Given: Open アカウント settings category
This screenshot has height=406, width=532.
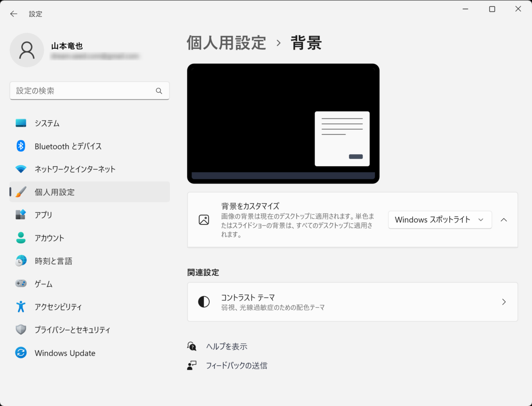Looking at the screenshot, I should 90,238.
